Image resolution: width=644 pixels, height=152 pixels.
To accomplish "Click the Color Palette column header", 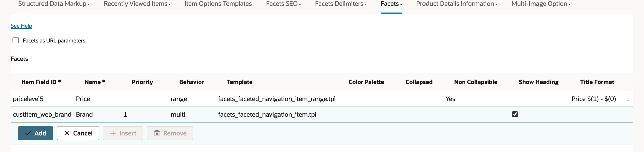I will coord(366,82).
